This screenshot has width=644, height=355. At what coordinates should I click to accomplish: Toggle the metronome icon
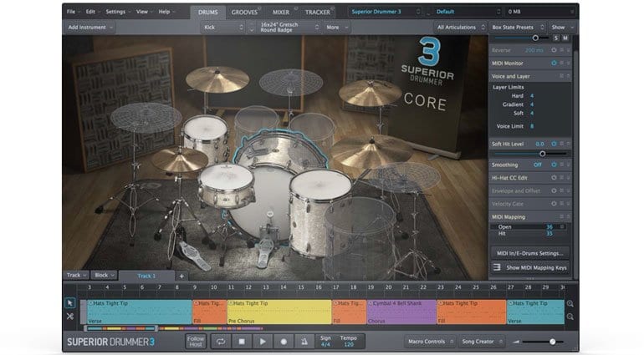tap(304, 342)
